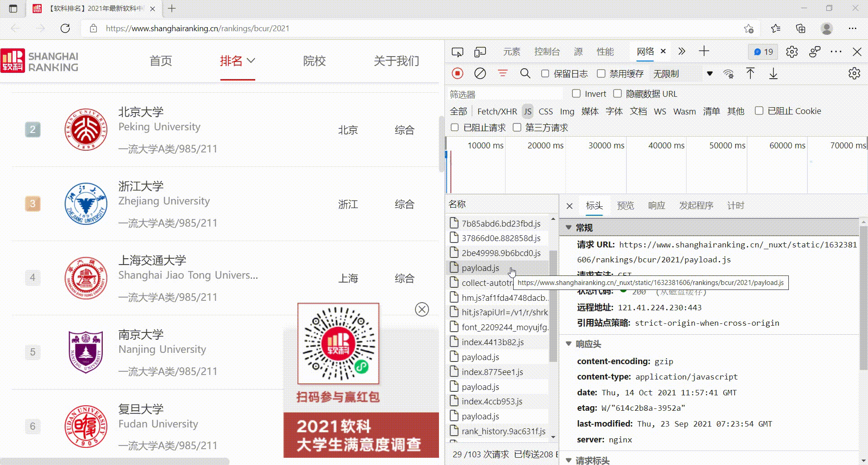Open browser collections
This screenshot has width=868, height=465.
801,28
